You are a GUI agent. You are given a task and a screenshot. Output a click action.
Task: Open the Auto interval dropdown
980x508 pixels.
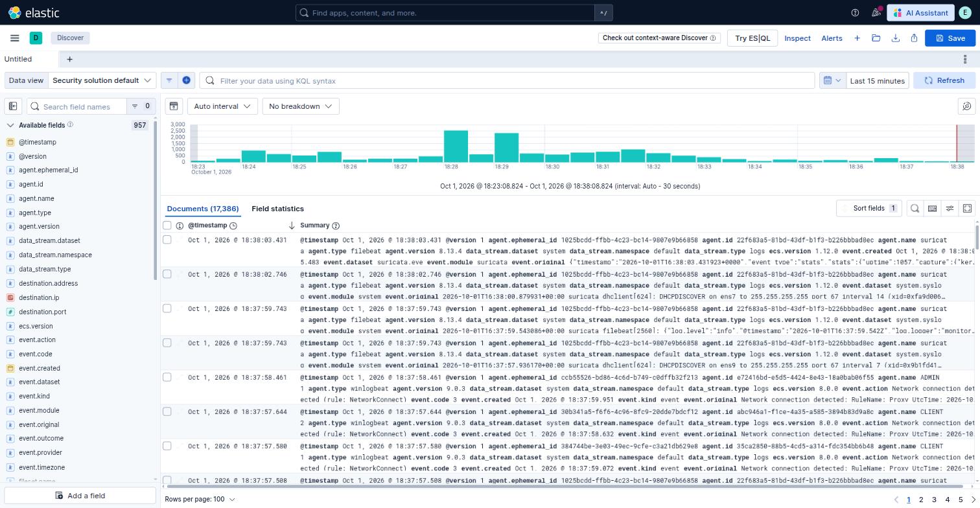click(x=222, y=106)
